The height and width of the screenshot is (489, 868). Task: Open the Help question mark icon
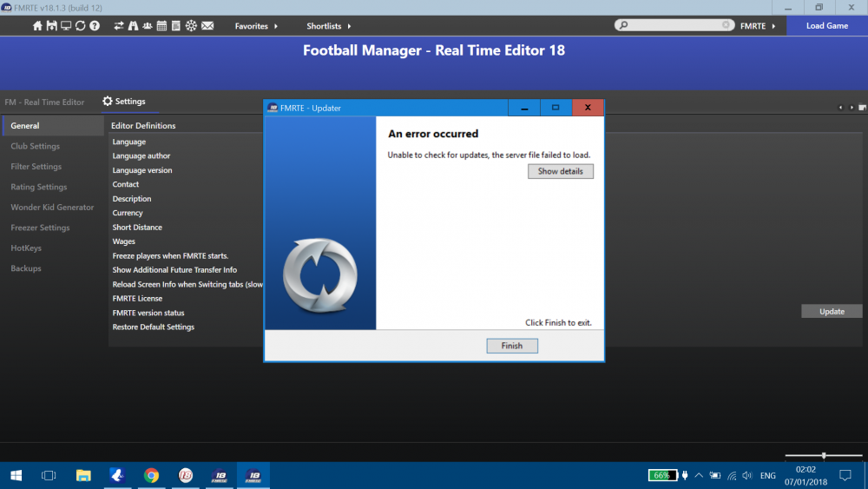point(94,26)
